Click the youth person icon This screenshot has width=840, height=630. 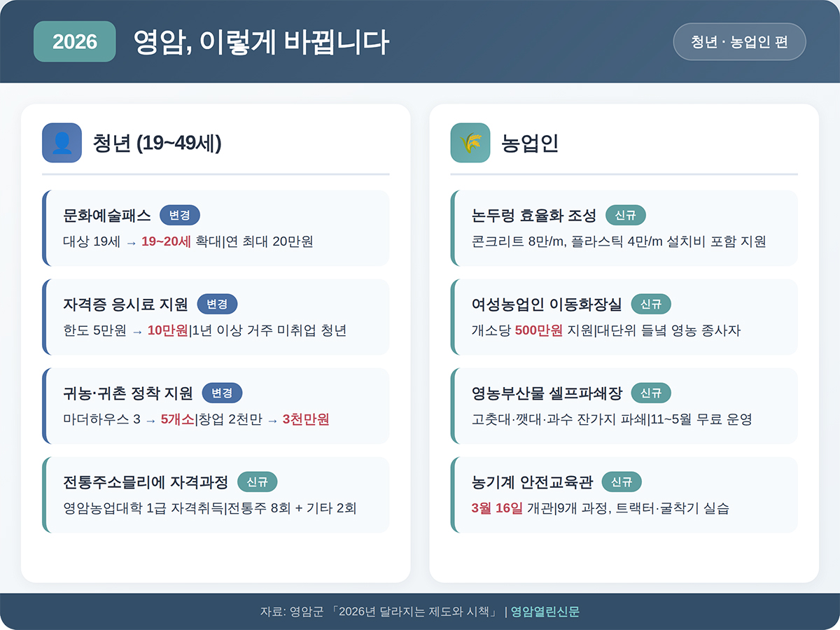(x=62, y=143)
